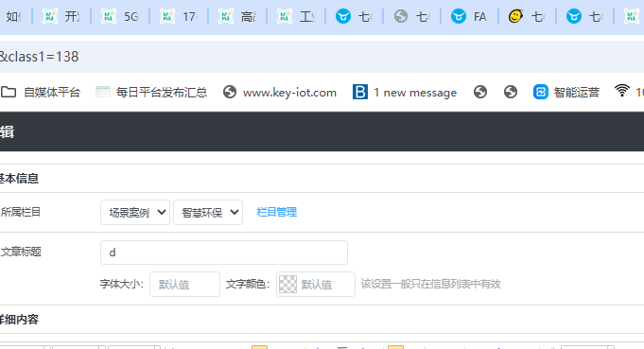Screen dimensions: 644x349
Task: Click the blue B bookmark icon
Action: pos(360,93)
